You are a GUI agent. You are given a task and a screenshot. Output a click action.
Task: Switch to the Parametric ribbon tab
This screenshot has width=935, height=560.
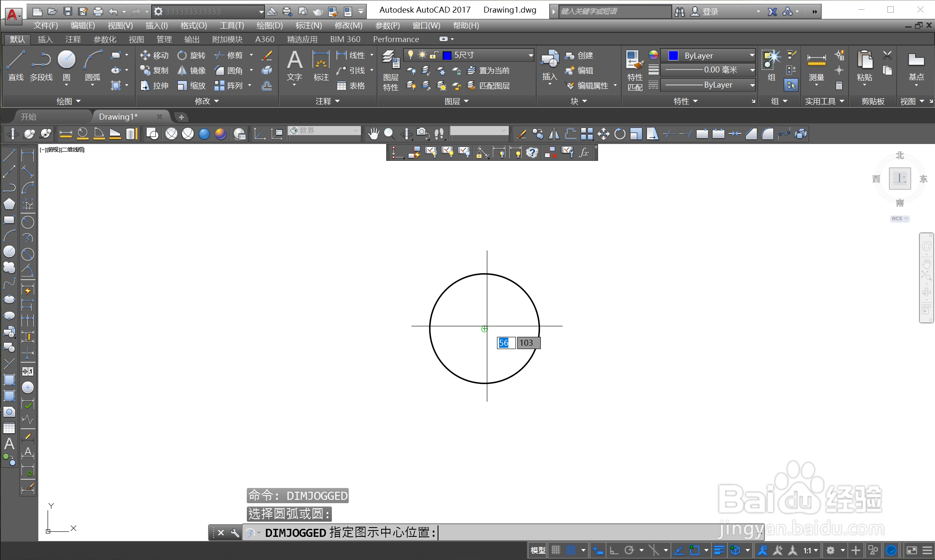point(104,39)
